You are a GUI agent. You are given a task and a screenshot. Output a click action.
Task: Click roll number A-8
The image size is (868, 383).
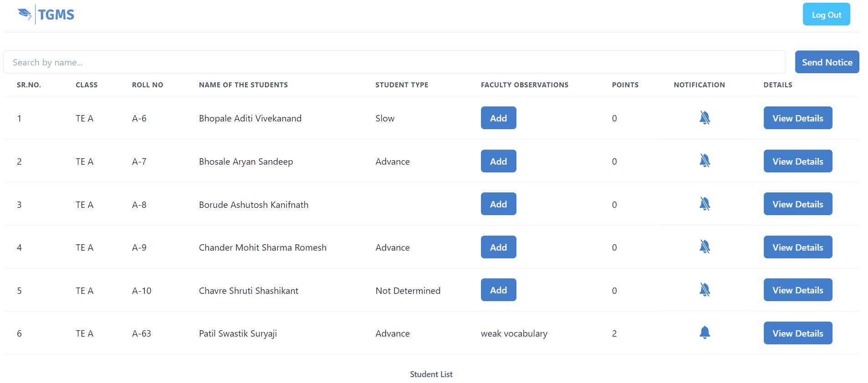click(x=139, y=205)
